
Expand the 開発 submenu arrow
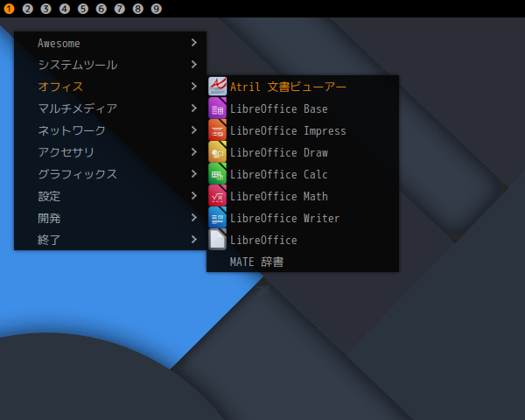tap(194, 218)
